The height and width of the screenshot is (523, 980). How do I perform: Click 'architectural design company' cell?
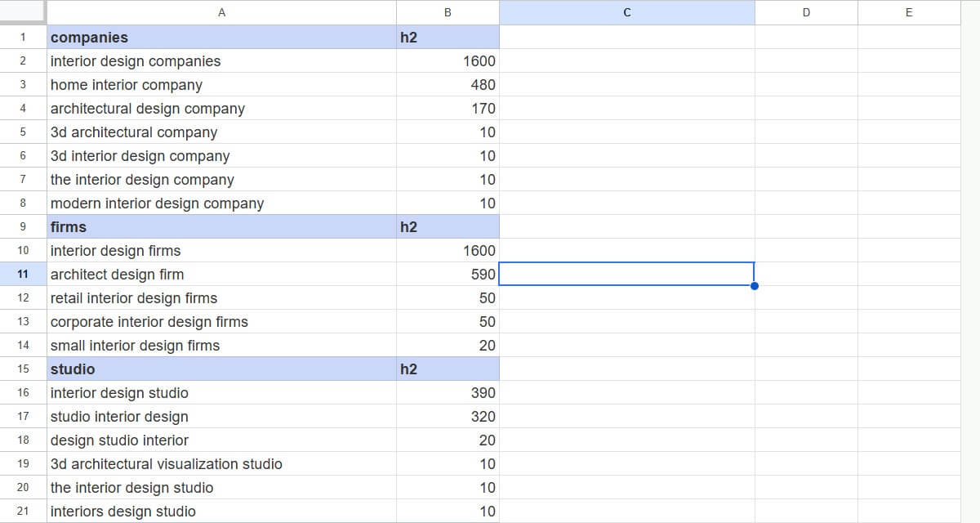(221, 108)
